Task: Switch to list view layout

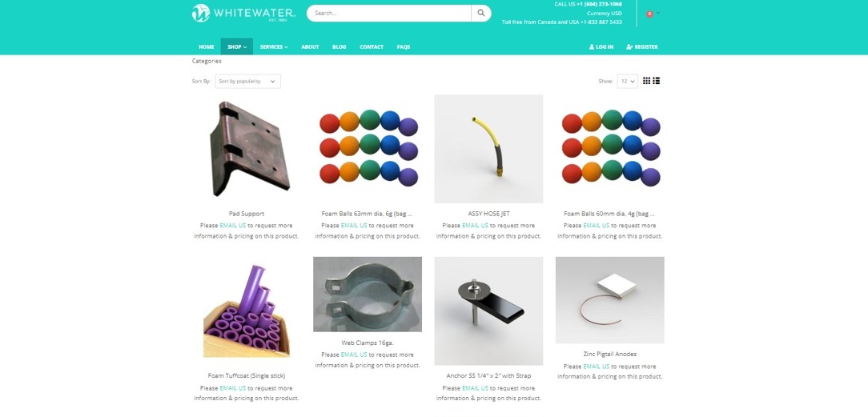Action: pos(657,81)
